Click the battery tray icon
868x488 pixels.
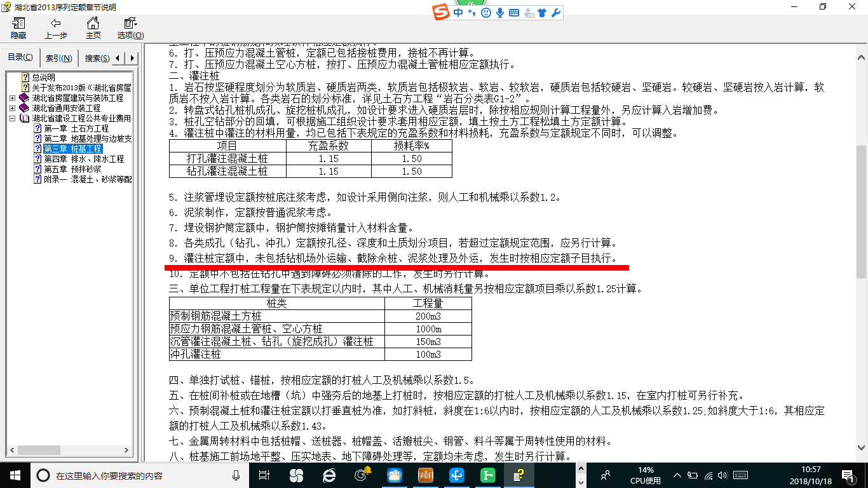click(x=693, y=475)
